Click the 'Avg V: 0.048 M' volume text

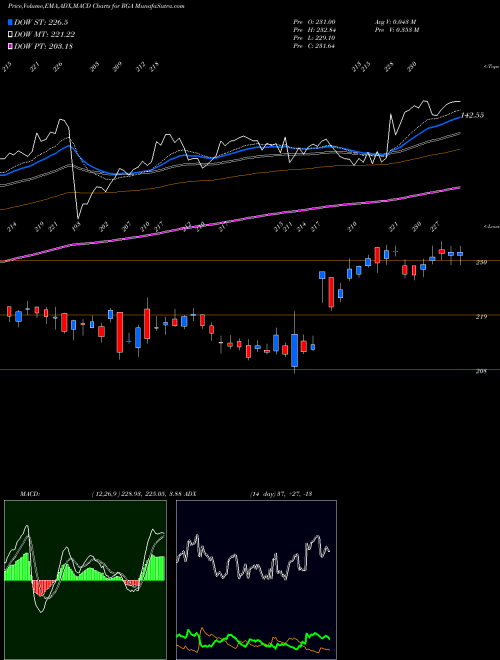395,22
